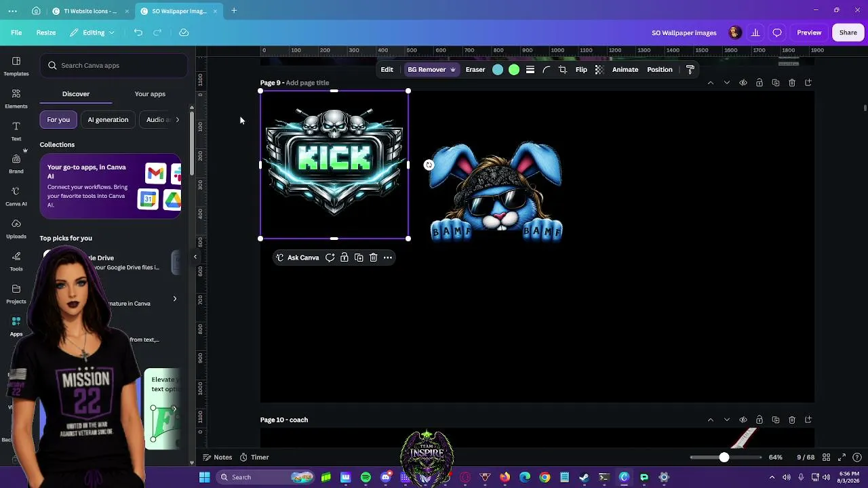
Task: Open more options for selected image
Action: [x=388, y=258]
